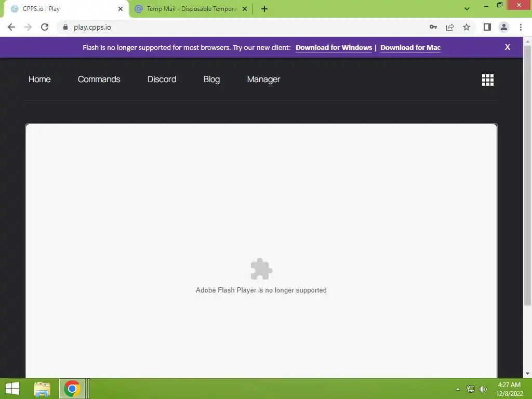Open the Home nav item
Image resolution: width=532 pixels, height=399 pixels.
[39, 79]
